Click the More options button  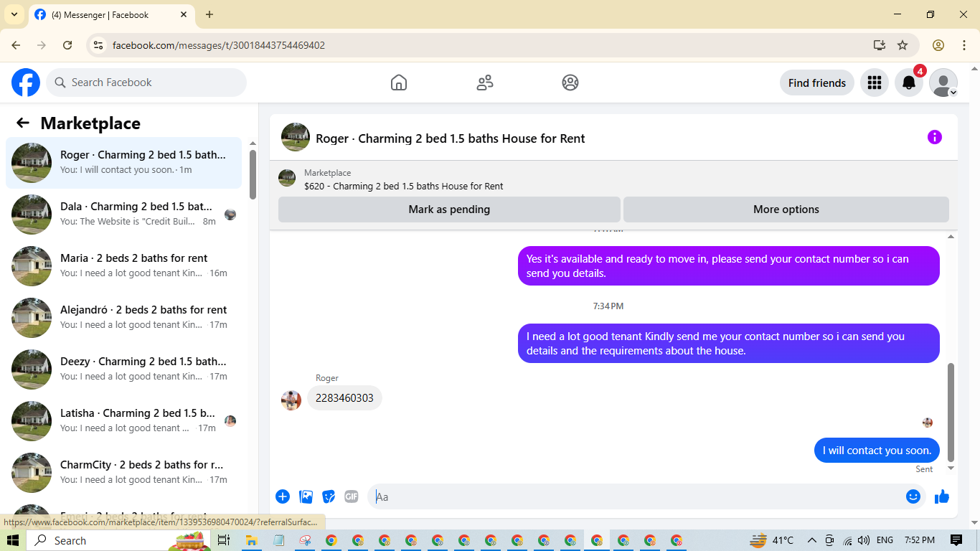786,209
